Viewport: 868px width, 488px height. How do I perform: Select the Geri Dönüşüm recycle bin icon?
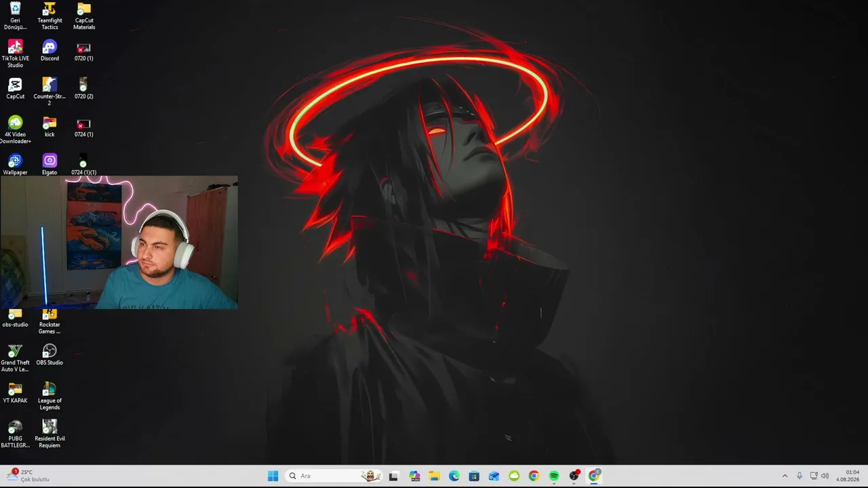pos(15,16)
